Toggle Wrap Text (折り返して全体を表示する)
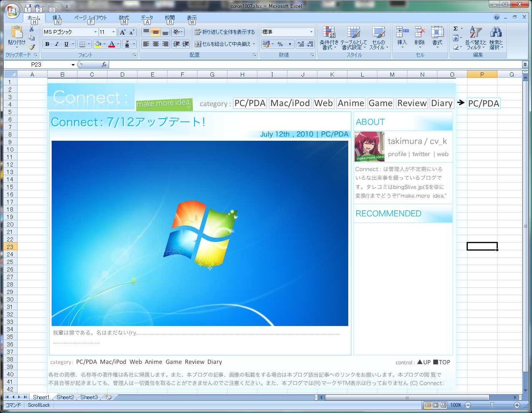The height and width of the screenshot is (413, 532). point(225,32)
